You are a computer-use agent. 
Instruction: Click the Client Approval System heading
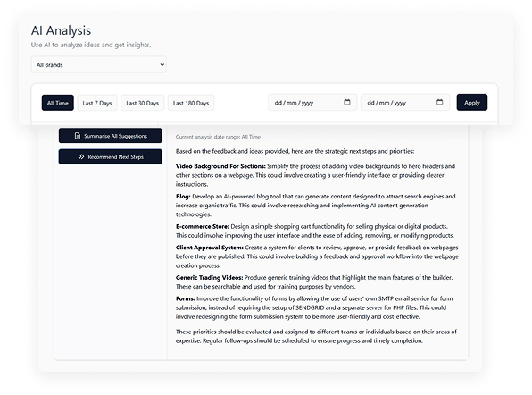click(x=210, y=248)
